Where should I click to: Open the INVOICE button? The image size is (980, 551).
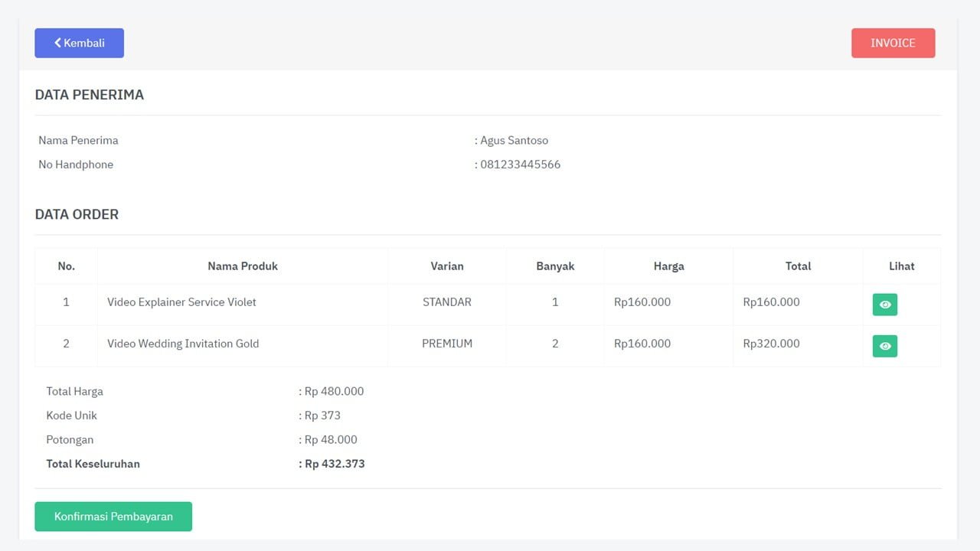pyautogui.click(x=893, y=43)
